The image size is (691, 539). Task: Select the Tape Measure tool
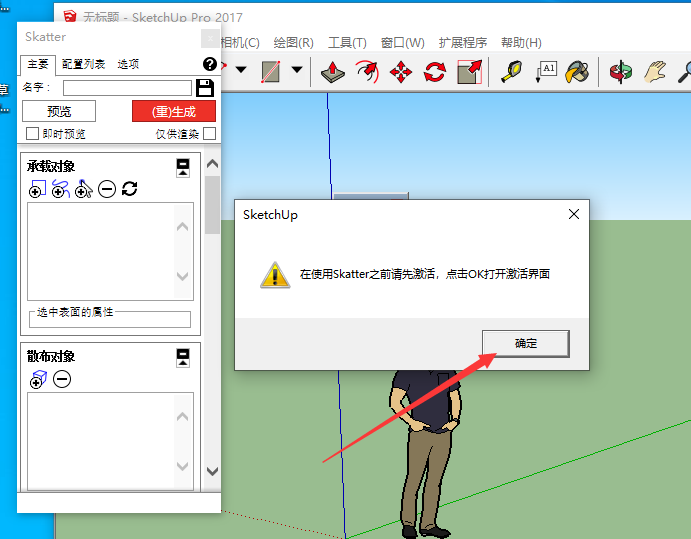pyautogui.click(x=511, y=72)
